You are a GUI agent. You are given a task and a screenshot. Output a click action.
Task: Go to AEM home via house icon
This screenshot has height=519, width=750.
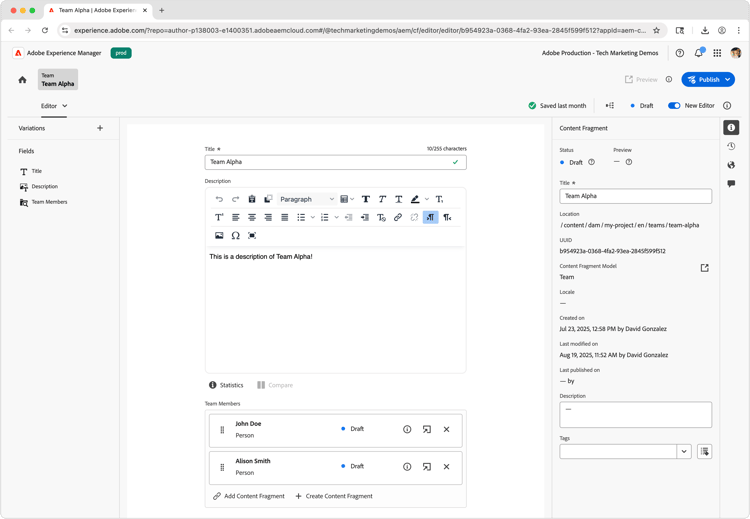click(22, 80)
